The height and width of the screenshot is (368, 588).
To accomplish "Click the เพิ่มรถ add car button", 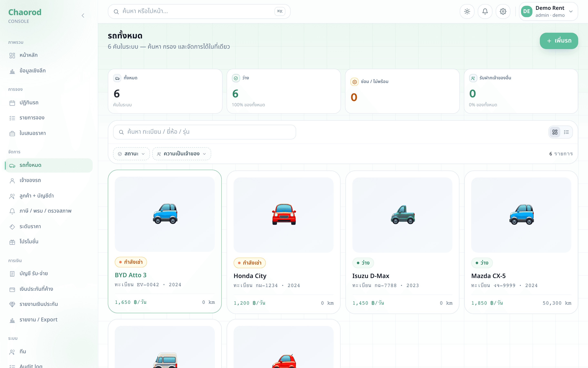I will 559,41.
